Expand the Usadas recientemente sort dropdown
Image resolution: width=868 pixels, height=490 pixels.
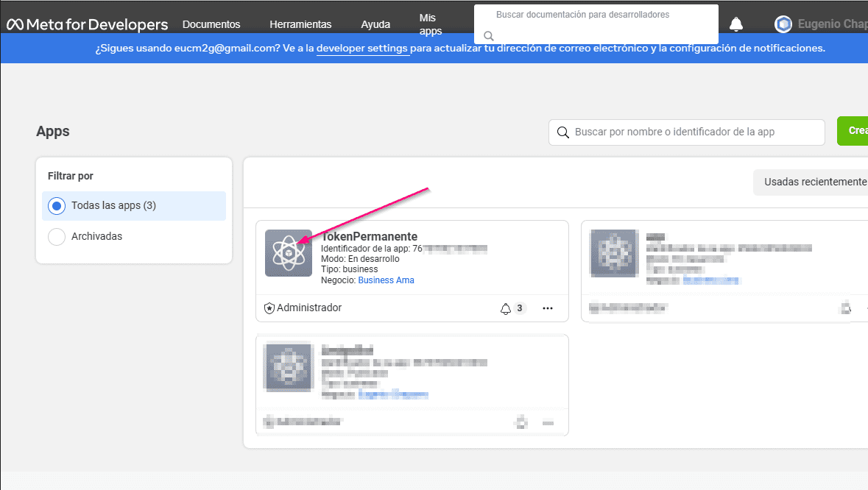click(x=814, y=182)
